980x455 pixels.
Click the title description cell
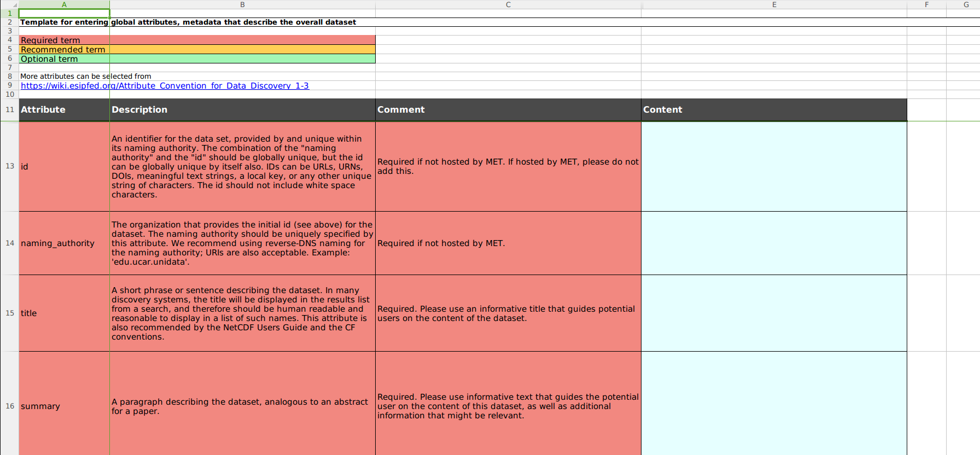click(242, 313)
